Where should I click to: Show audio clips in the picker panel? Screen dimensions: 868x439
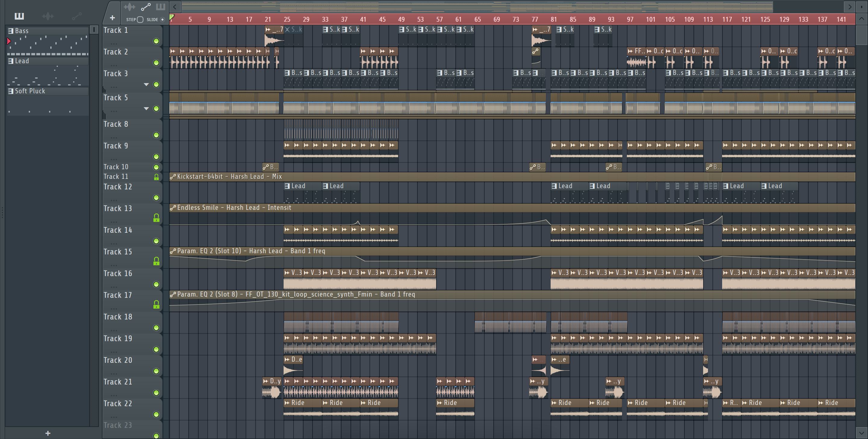(x=48, y=16)
